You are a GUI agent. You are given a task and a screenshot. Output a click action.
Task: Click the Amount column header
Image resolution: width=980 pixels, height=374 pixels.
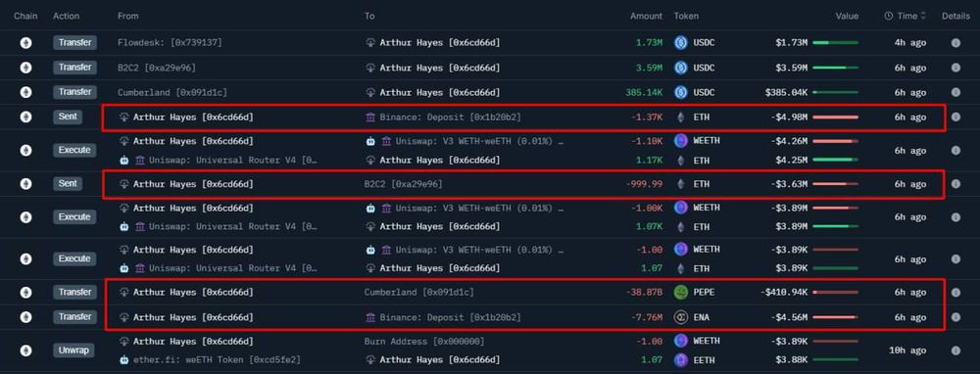pos(646,17)
